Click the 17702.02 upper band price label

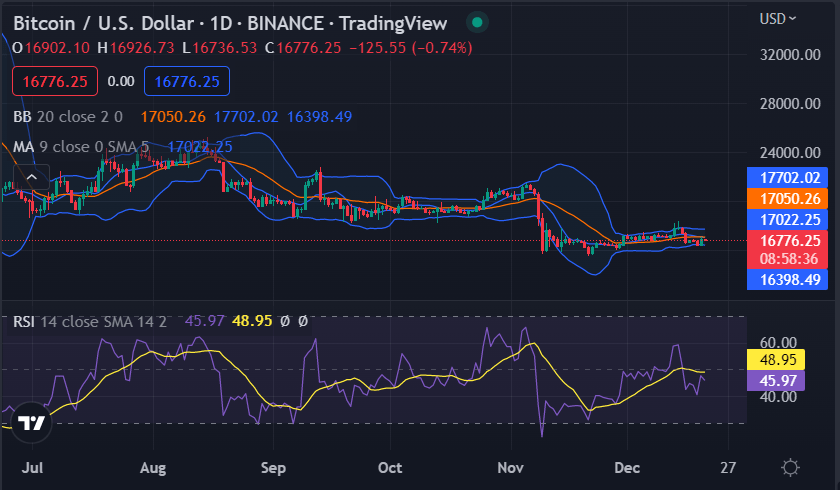[788, 177]
